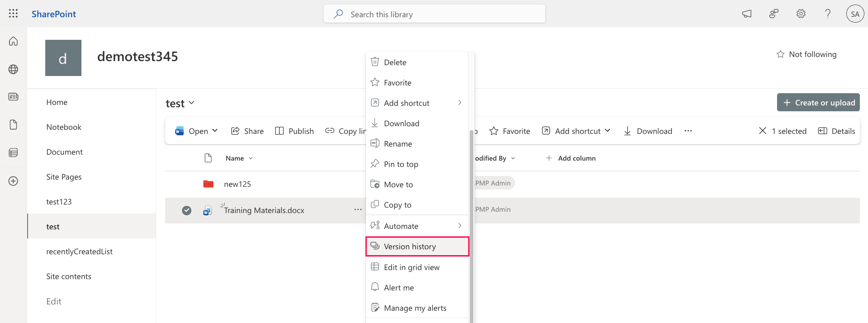This screenshot has width=868, height=323.
Task: Click the context menu vertical scrollbar
Action: [x=471, y=226]
